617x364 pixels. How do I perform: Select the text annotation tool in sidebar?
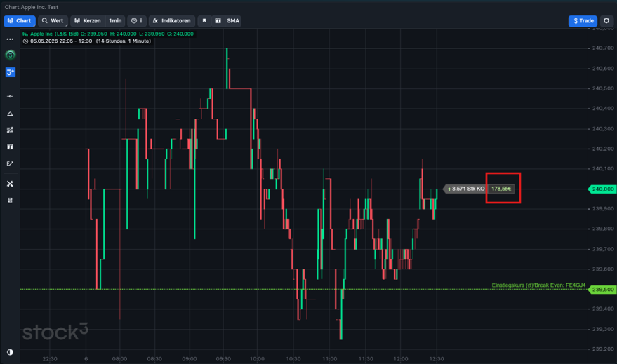(x=10, y=147)
